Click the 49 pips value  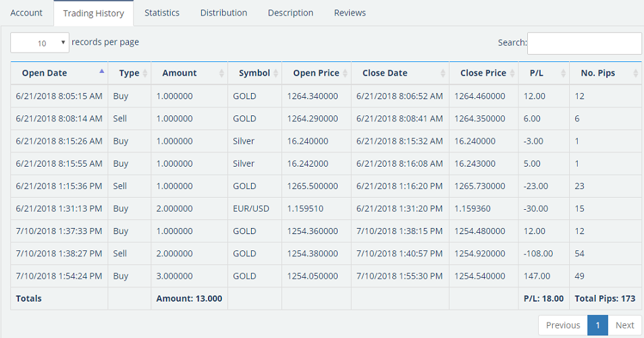579,276
